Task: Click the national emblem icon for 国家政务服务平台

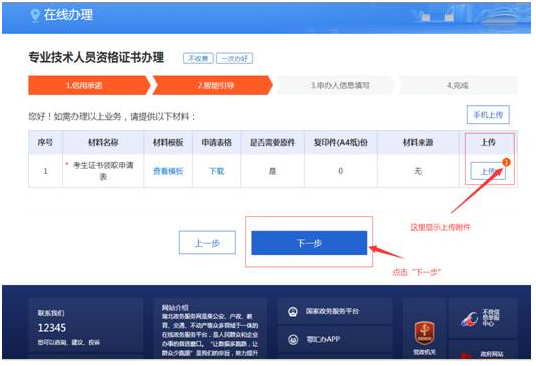Action: tap(293, 311)
